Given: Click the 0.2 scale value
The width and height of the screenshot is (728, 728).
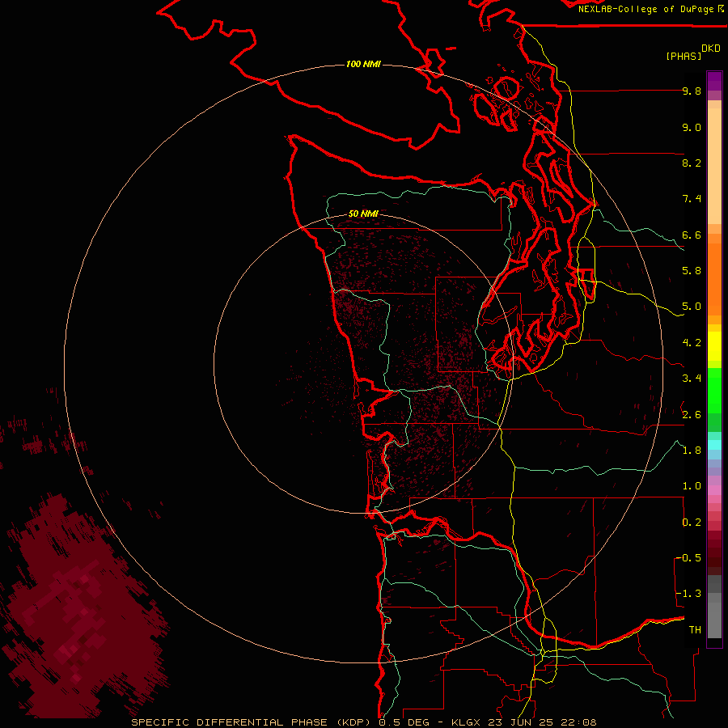Looking at the screenshot, I should (x=692, y=523).
